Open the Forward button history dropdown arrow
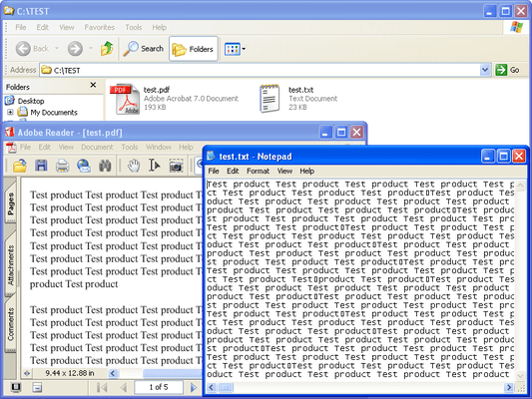This screenshot has width=532, height=399. [x=91, y=49]
